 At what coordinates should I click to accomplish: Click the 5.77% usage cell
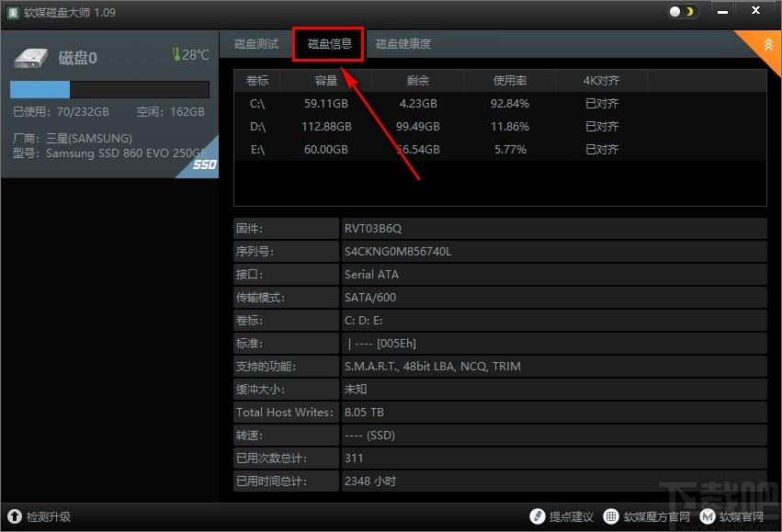pyautogui.click(x=510, y=150)
